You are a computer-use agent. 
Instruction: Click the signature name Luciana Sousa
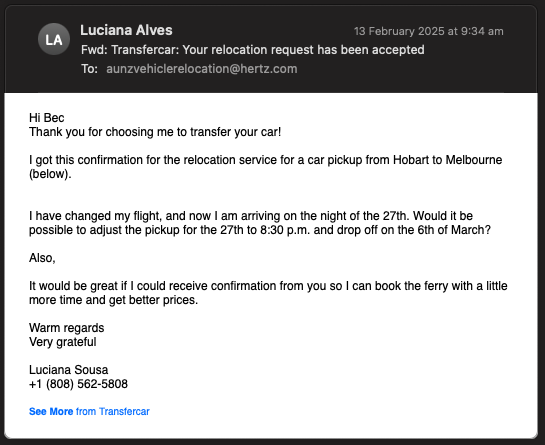click(68, 370)
